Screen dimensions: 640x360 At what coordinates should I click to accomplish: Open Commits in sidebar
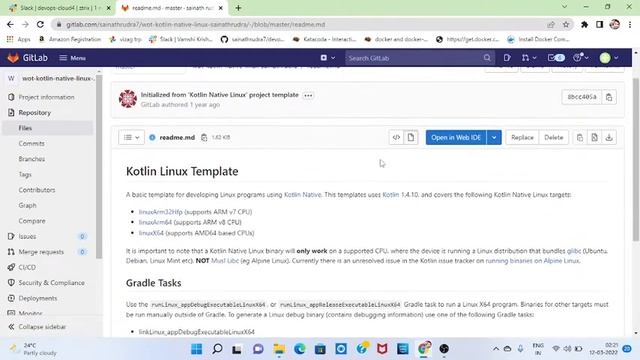31,144
